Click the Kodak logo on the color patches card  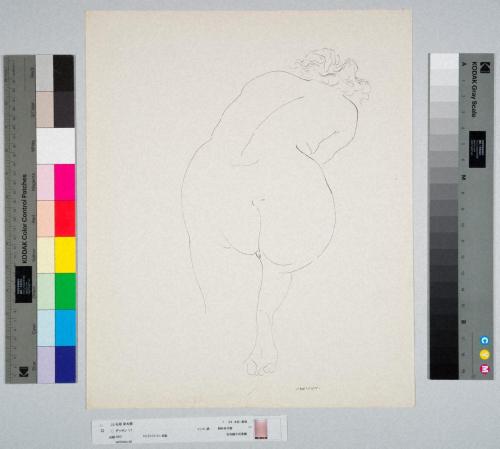(24, 372)
